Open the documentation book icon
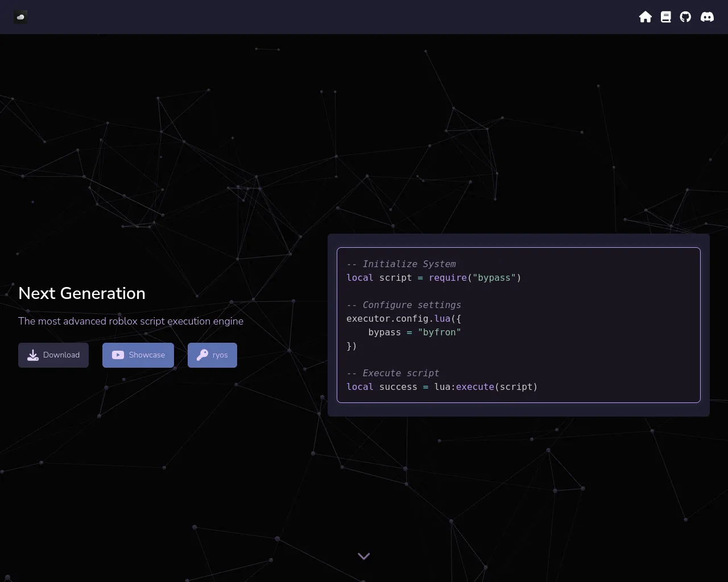 click(x=665, y=17)
